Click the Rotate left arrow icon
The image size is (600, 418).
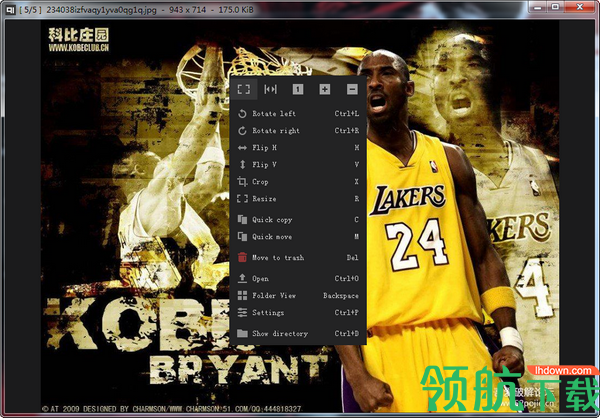click(242, 114)
